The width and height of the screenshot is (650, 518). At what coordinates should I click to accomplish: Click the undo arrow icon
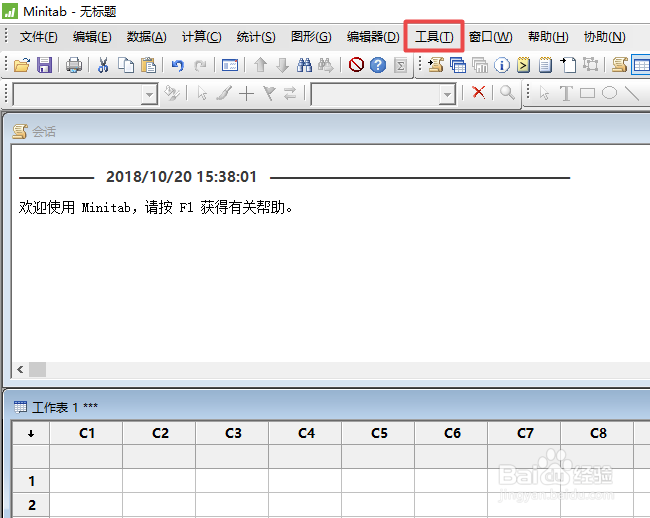point(177,65)
